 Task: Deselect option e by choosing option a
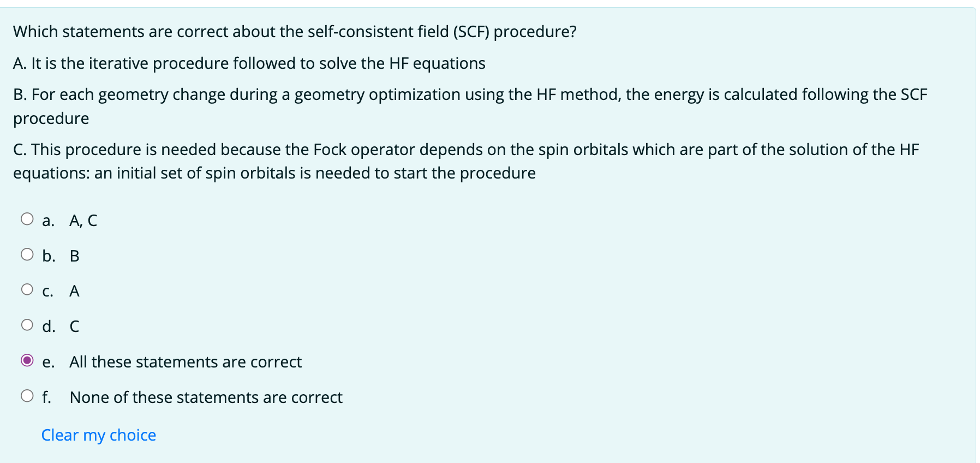[27, 217]
